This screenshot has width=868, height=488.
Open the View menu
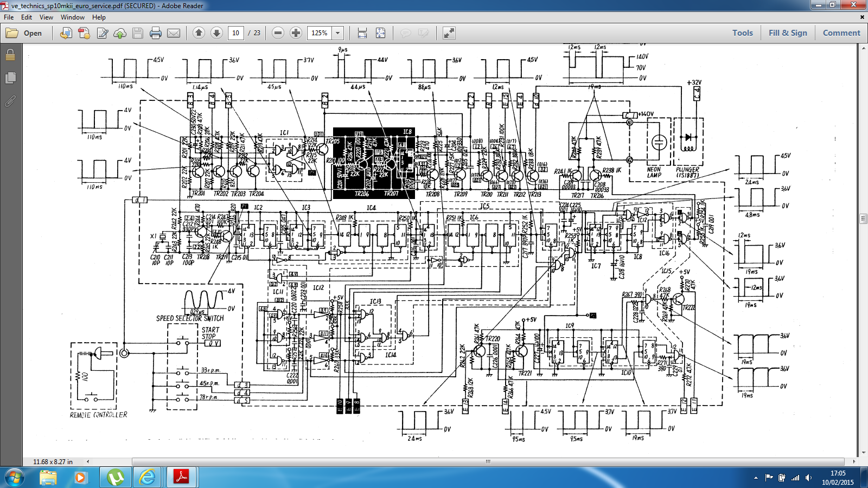click(x=46, y=17)
